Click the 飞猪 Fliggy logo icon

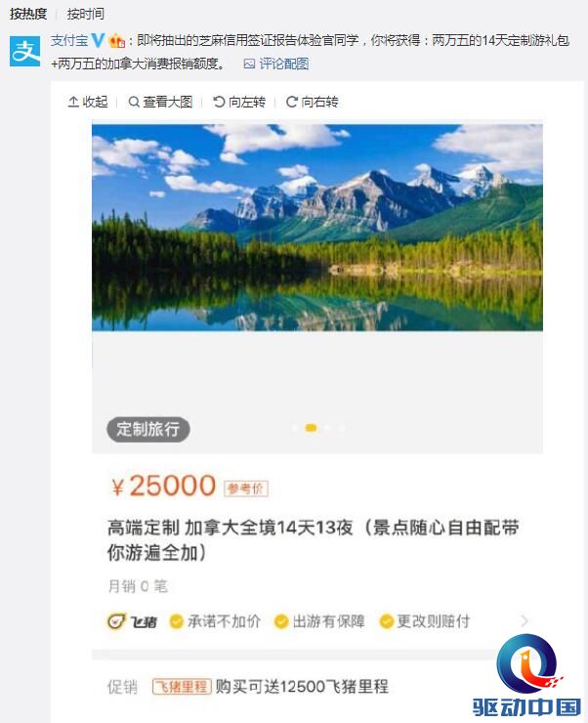pyautogui.click(x=116, y=621)
